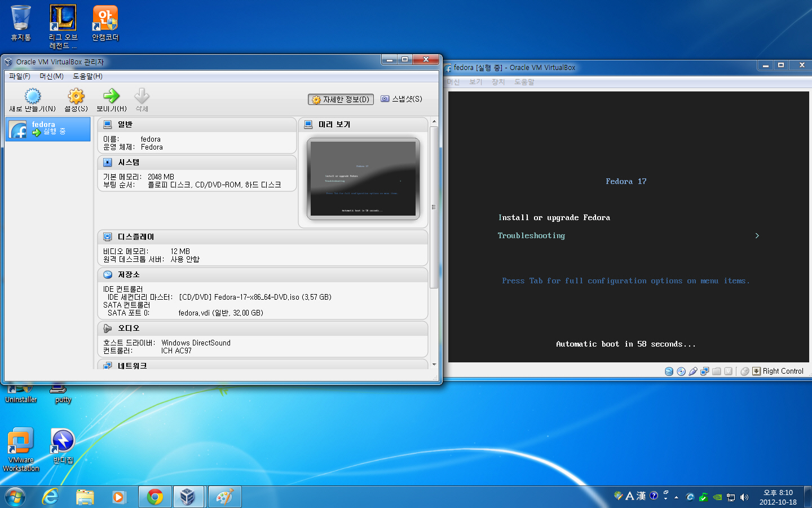
Task: Click the Details (자세한 정보) button
Action: (x=341, y=99)
